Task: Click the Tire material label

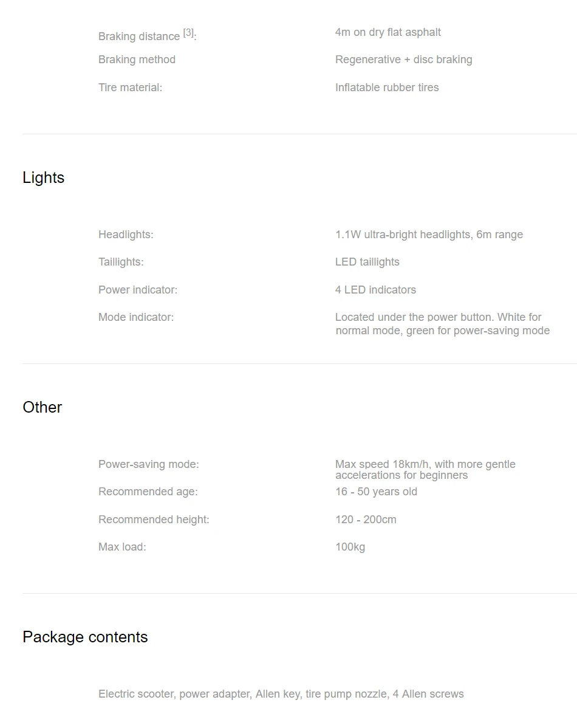Action: 131,88
